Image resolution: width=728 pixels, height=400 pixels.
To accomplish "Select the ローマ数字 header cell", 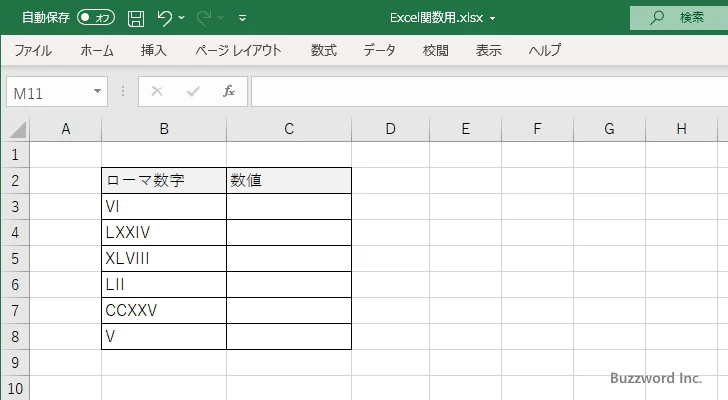I will coord(164,181).
